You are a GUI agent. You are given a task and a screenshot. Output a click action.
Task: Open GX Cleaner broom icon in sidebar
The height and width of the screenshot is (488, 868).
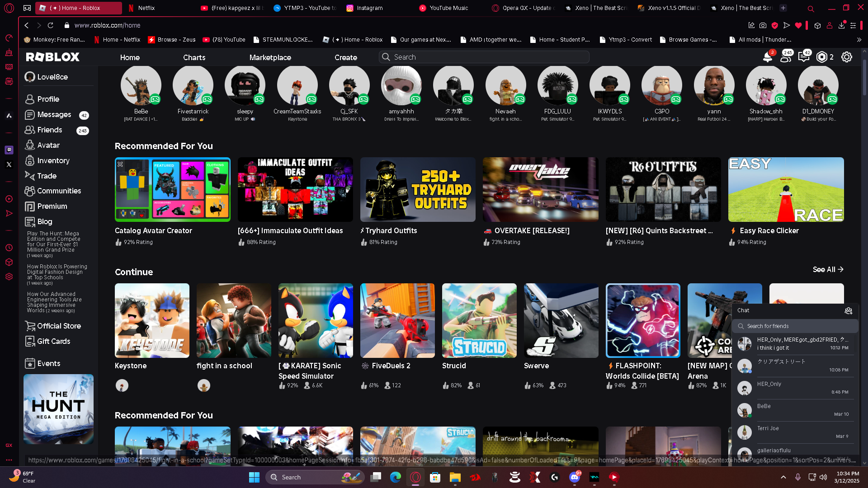click(x=9, y=52)
